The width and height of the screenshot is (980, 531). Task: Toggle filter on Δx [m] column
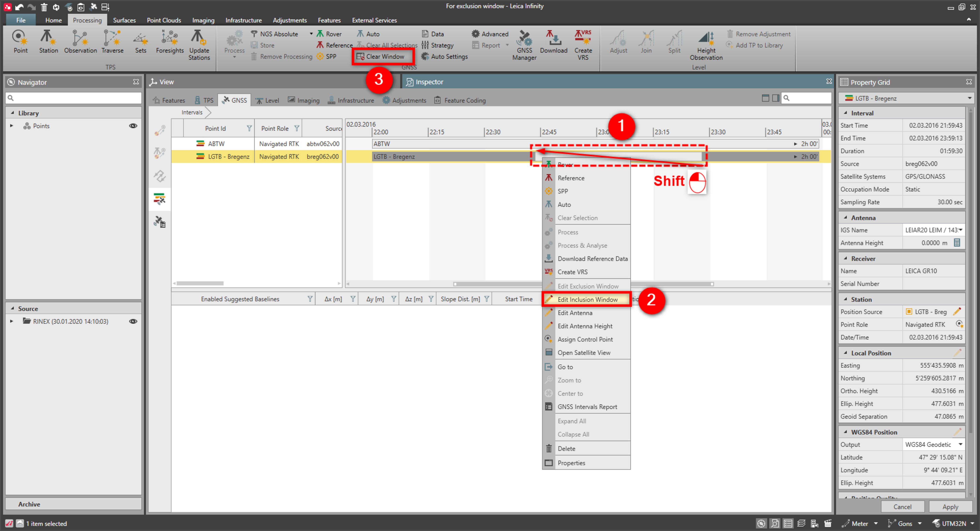point(353,299)
